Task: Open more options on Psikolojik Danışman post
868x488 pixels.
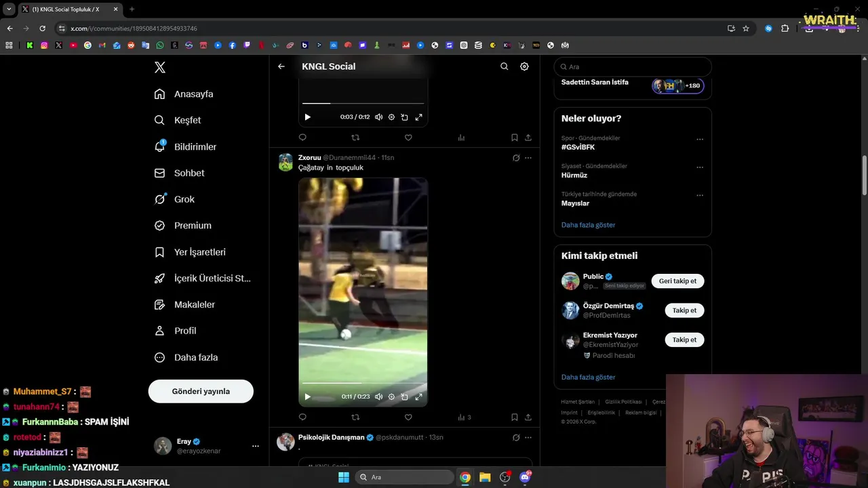Action: coord(528,438)
